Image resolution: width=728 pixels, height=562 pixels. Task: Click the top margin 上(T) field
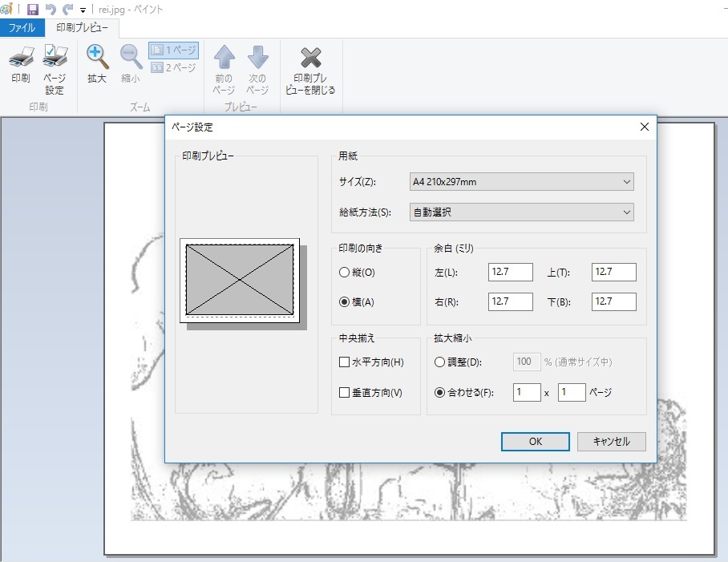(x=614, y=272)
